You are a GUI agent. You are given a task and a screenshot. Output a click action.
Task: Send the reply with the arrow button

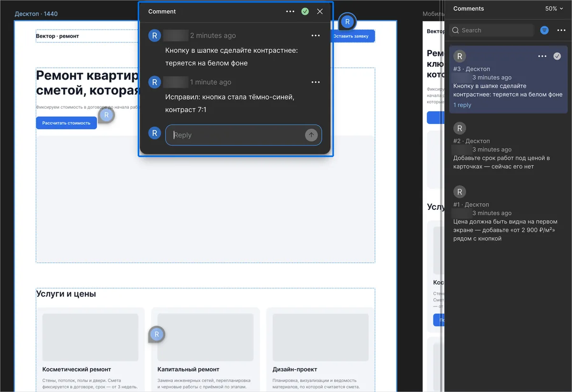pos(311,135)
